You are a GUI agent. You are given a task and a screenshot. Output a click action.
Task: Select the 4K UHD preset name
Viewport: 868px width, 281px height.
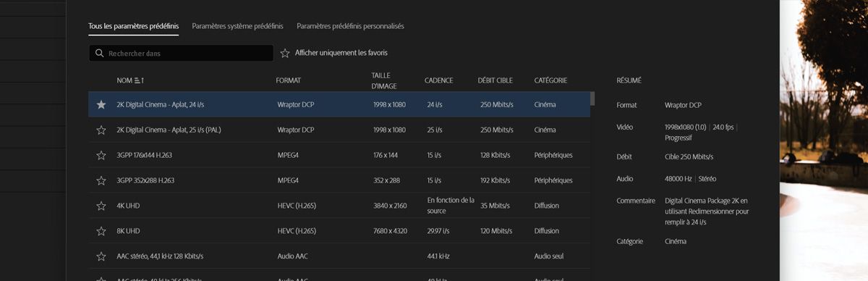pos(128,206)
